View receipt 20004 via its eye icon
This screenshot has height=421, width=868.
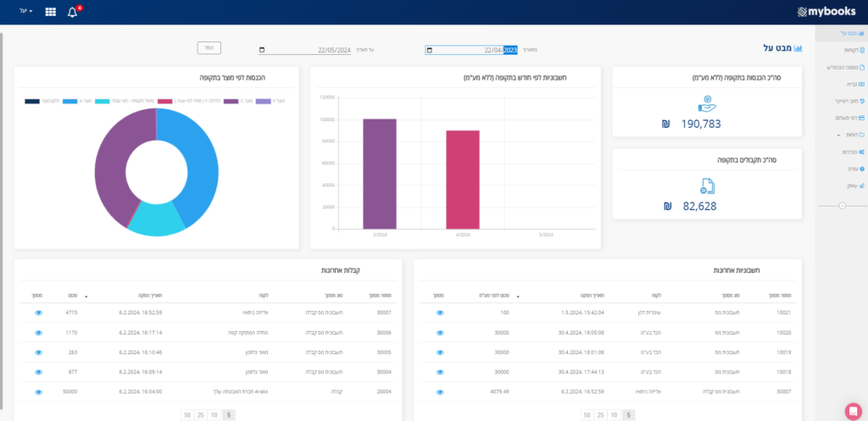coord(38,392)
